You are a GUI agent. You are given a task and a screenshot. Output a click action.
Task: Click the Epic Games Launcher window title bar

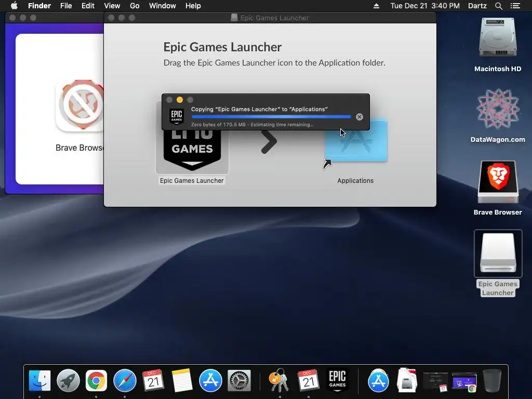270,18
